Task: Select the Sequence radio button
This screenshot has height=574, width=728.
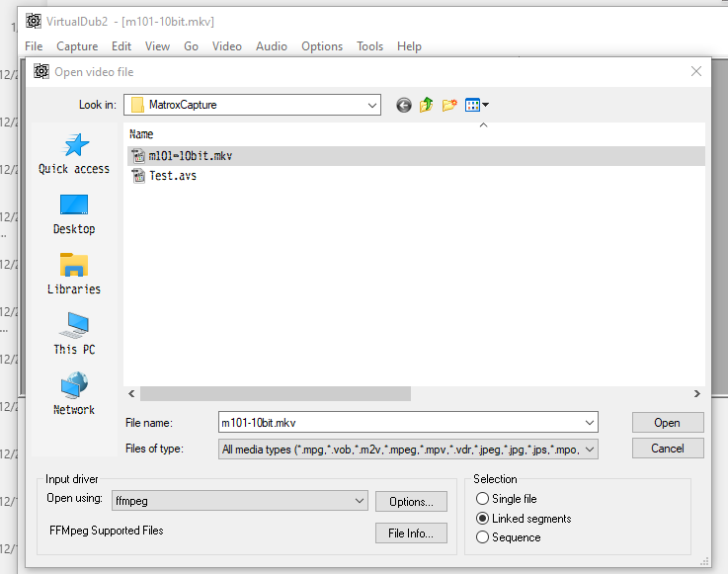Action: click(x=482, y=537)
